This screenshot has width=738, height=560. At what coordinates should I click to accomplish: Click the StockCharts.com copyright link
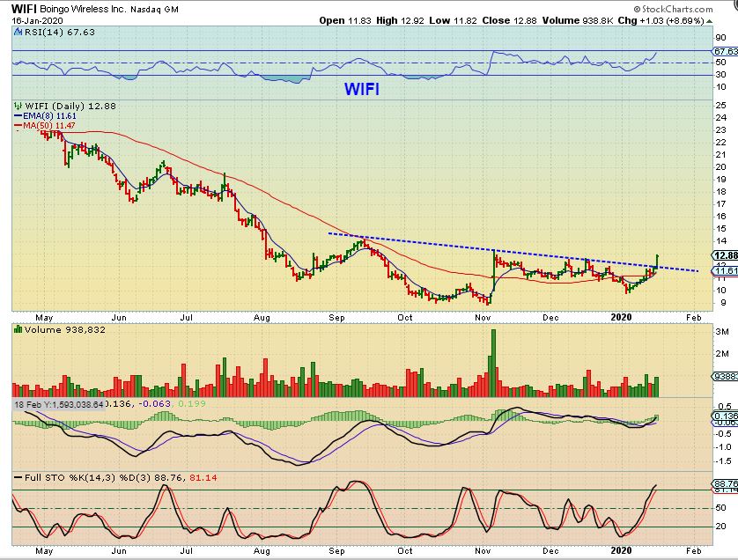click(x=673, y=9)
